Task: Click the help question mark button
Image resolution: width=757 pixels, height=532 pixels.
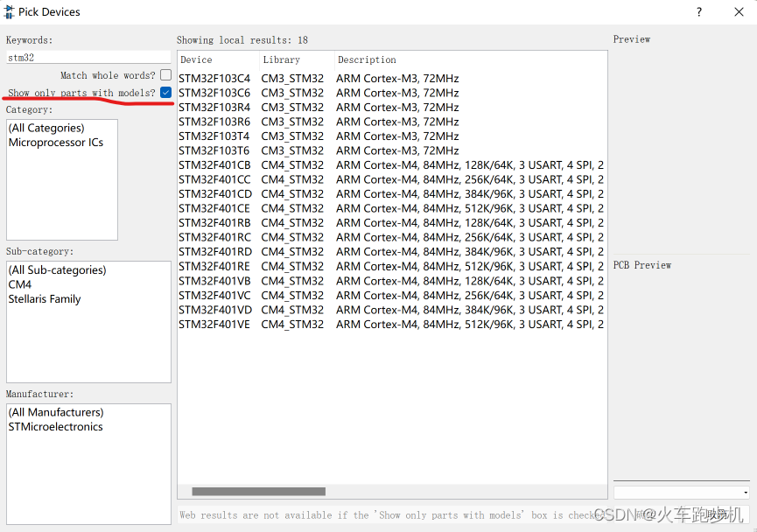Action: click(x=699, y=12)
